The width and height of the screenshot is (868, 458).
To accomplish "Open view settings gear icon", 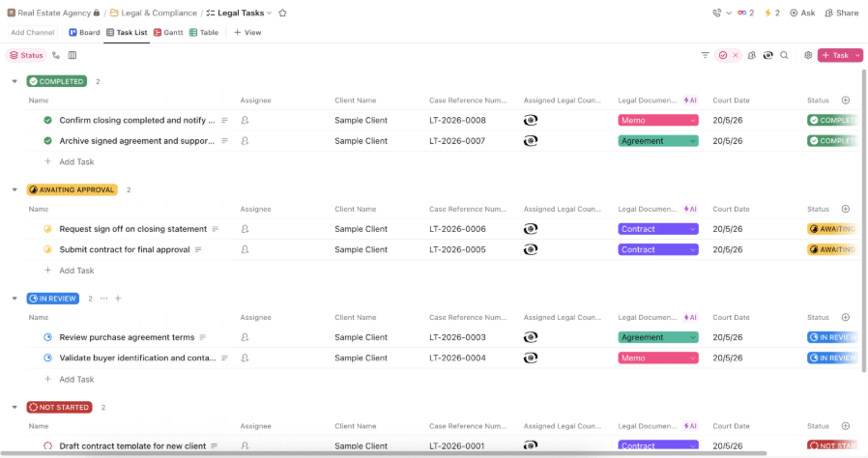I will [x=808, y=55].
